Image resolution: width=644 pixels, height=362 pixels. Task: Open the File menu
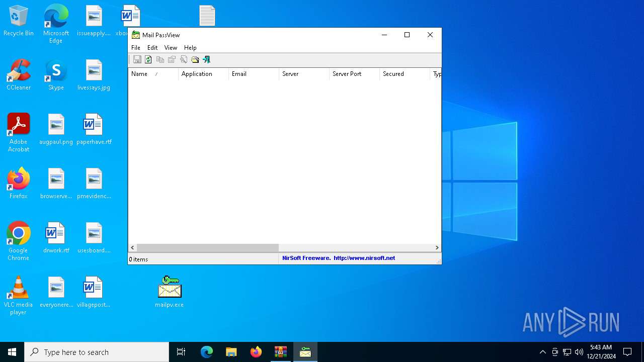pos(136,48)
